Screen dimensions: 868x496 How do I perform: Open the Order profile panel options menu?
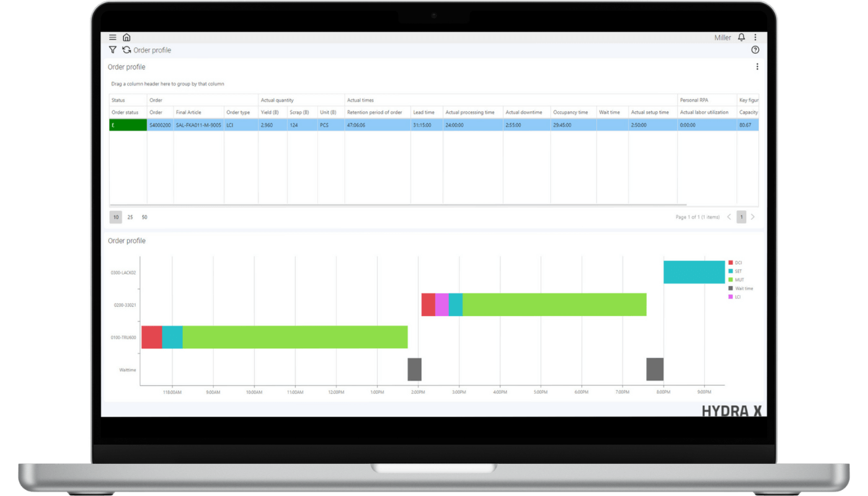pos(757,67)
